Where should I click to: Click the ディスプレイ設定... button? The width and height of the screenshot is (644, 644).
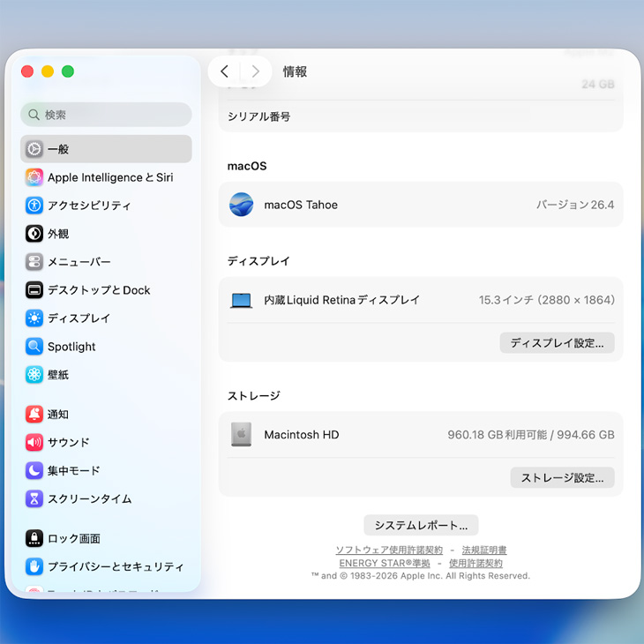pos(557,343)
